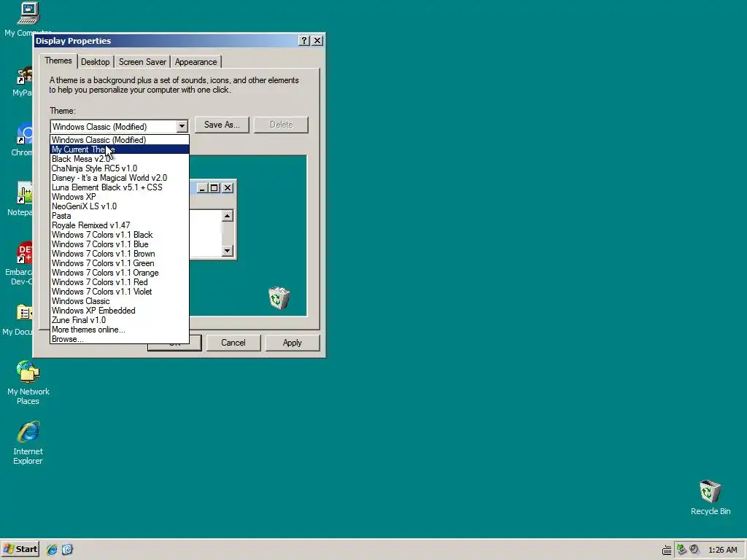Screen dimensions: 747x560
Task: Open the My Computer desktop icon
Action: point(28,13)
